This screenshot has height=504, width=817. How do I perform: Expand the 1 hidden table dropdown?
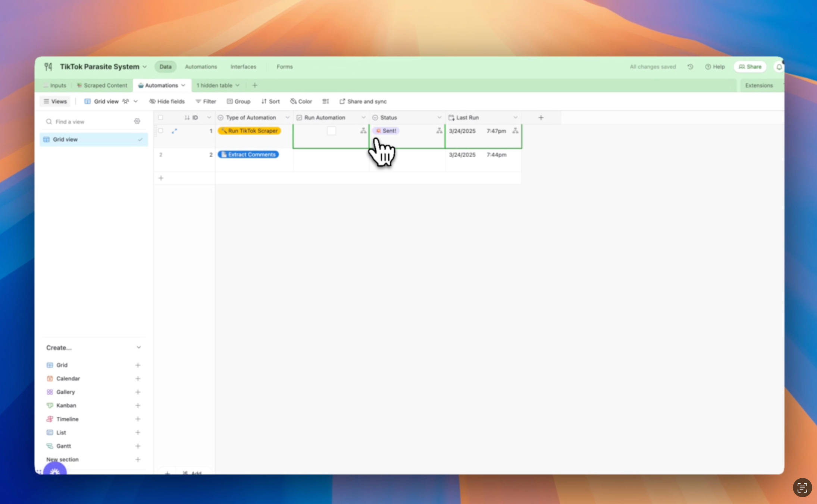[x=218, y=85]
